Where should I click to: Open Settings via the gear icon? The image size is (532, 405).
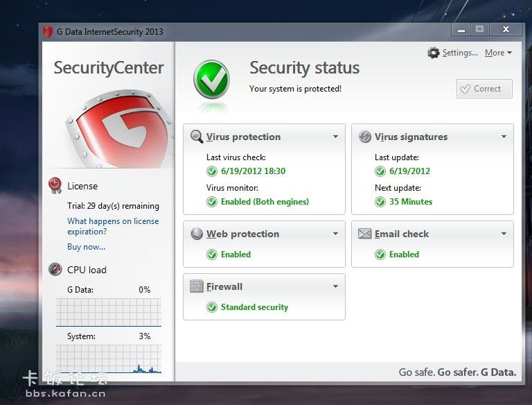[433, 53]
